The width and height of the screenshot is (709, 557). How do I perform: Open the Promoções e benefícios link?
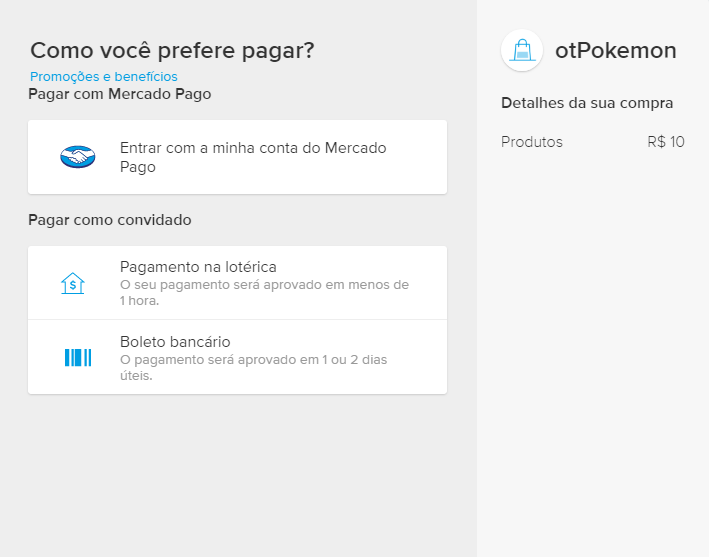pos(104,76)
